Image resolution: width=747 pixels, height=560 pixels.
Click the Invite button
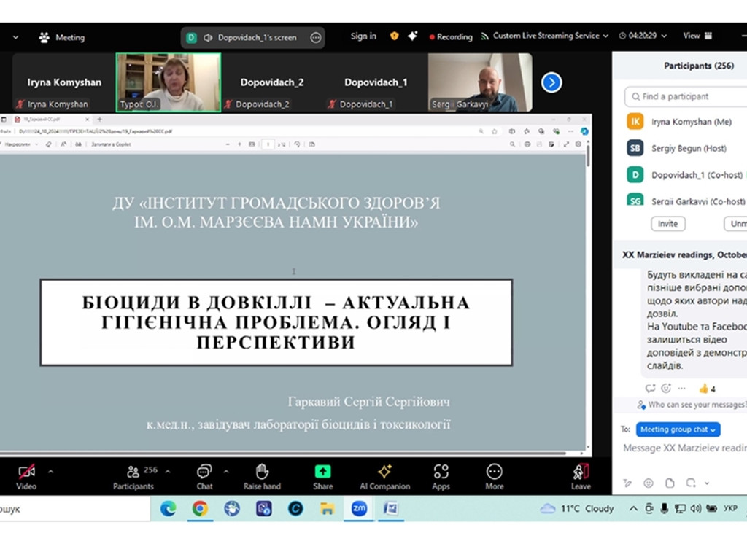tap(668, 224)
